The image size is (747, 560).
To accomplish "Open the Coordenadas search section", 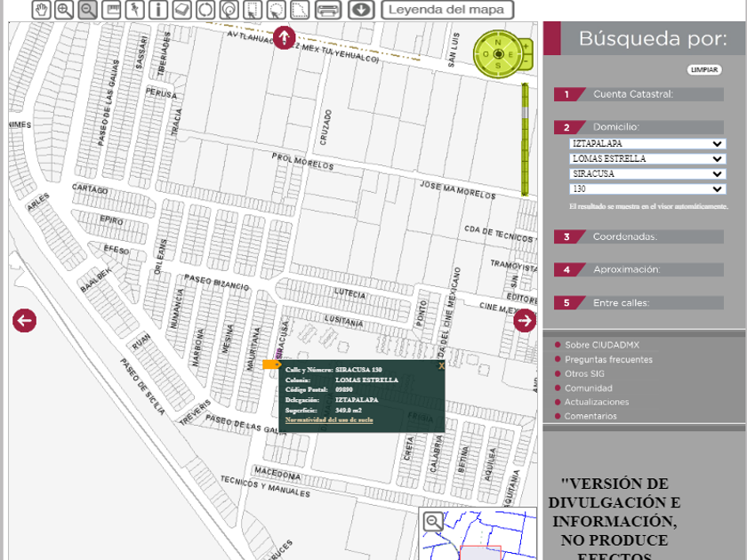I will point(624,237).
